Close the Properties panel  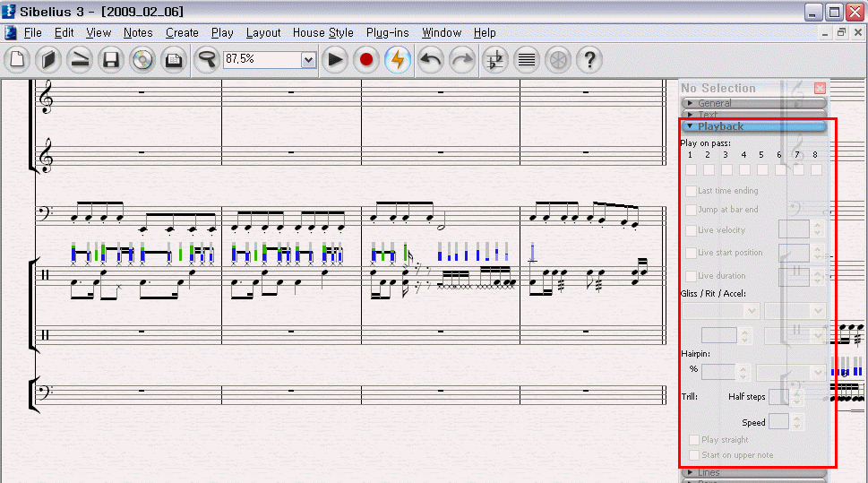click(x=820, y=88)
